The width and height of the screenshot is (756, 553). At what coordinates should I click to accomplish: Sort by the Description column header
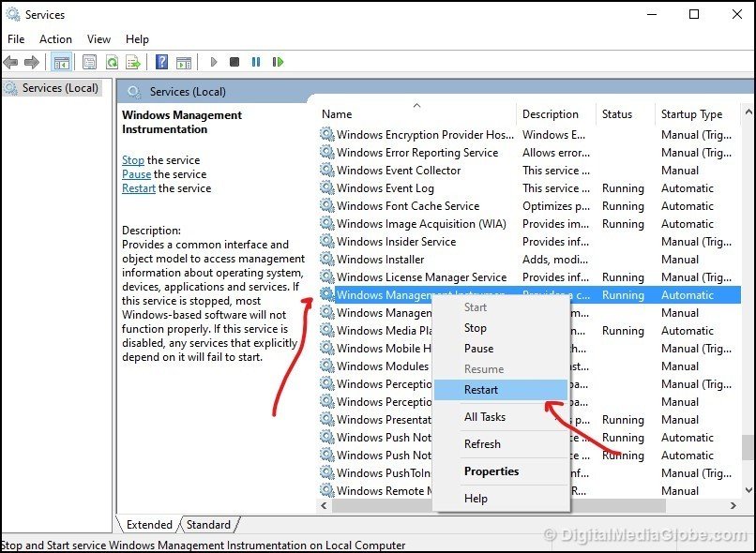pyautogui.click(x=556, y=114)
